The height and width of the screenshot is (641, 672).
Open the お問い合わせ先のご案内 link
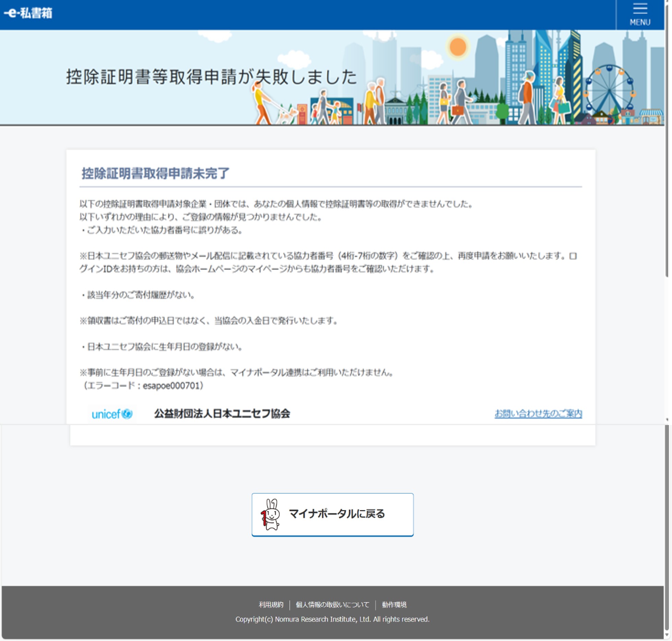538,414
